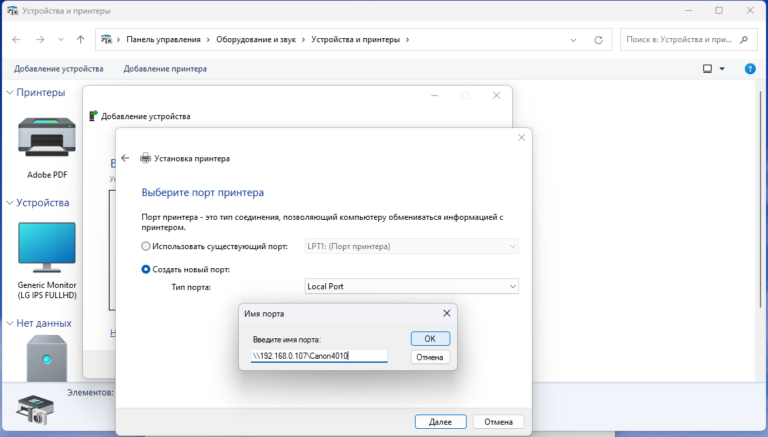Click the navigate up arrow in Explorer
The width and height of the screenshot is (768, 437).
point(80,40)
